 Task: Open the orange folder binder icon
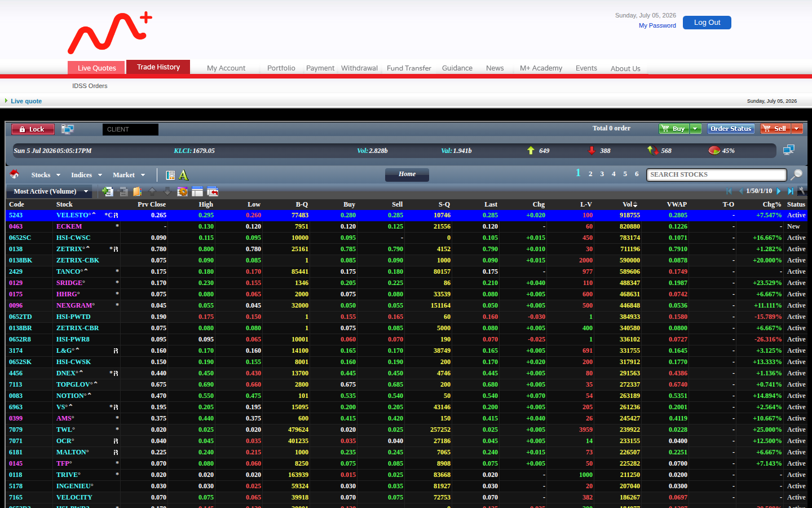pyautogui.click(x=138, y=191)
